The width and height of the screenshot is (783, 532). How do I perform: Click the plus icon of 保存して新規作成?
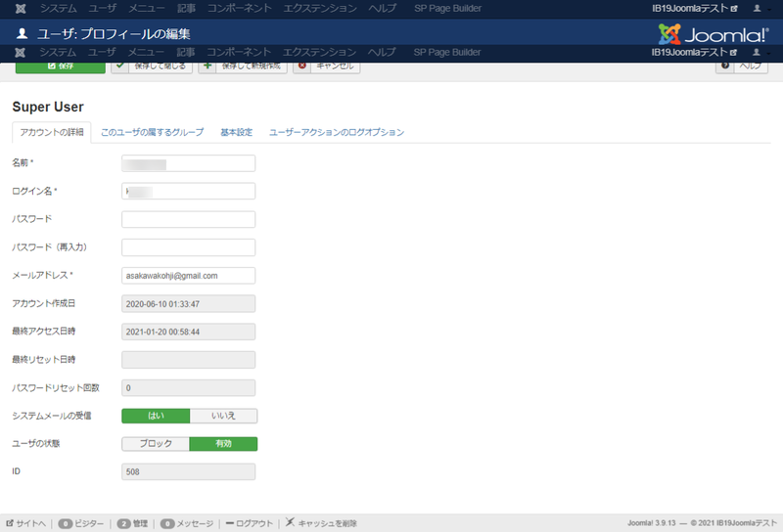(x=207, y=66)
